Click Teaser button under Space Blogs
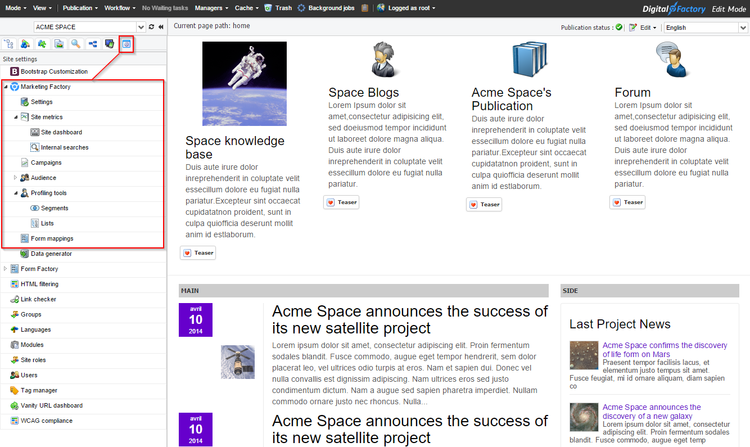Viewport: 750px width, 447px height. [x=342, y=202]
